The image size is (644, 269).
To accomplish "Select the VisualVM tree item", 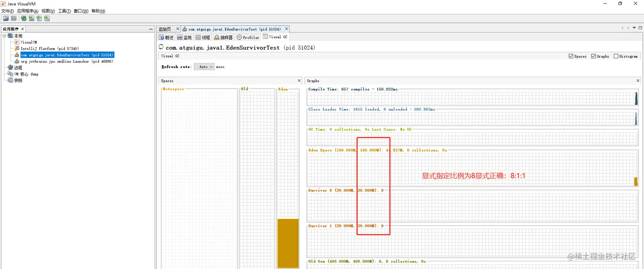I will coord(29,42).
